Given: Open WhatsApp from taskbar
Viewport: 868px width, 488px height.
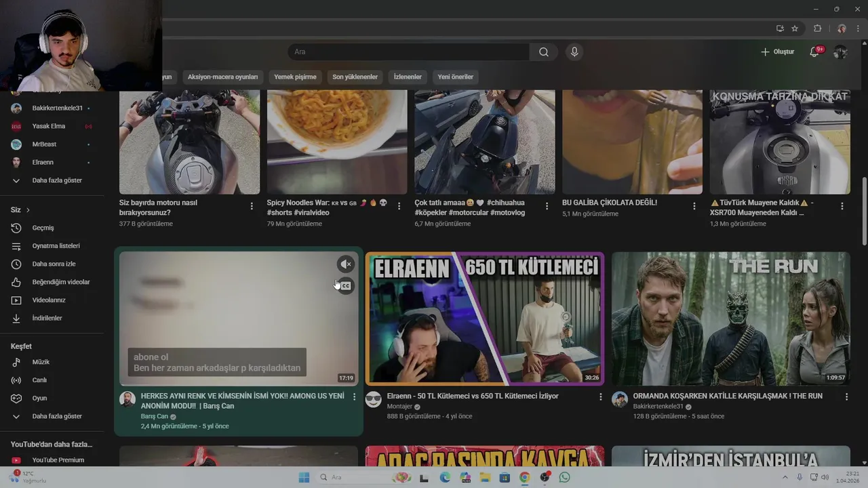Looking at the screenshot, I should click(x=565, y=477).
